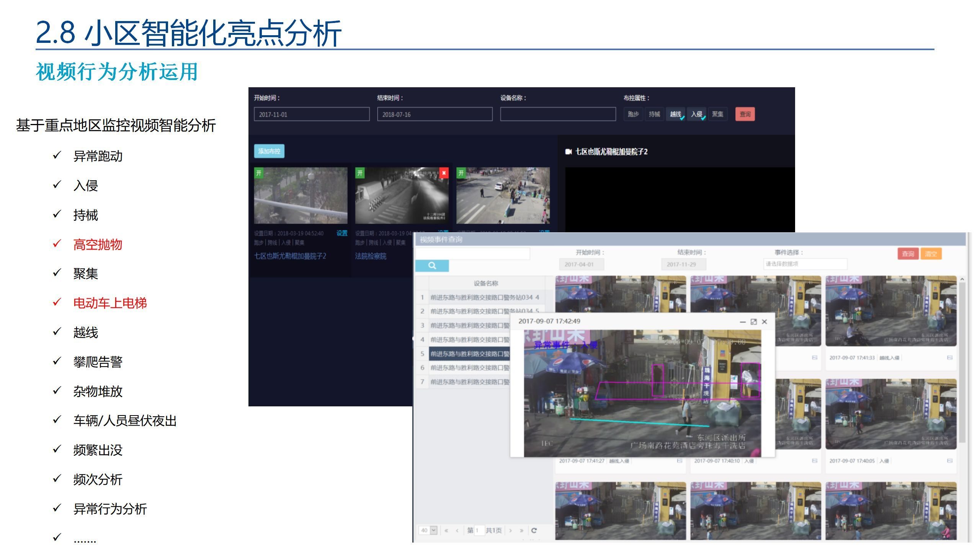This screenshot has width=980, height=551.
Task: Click image icon beside 17:41:33 event
Action: [x=949, y=357]
